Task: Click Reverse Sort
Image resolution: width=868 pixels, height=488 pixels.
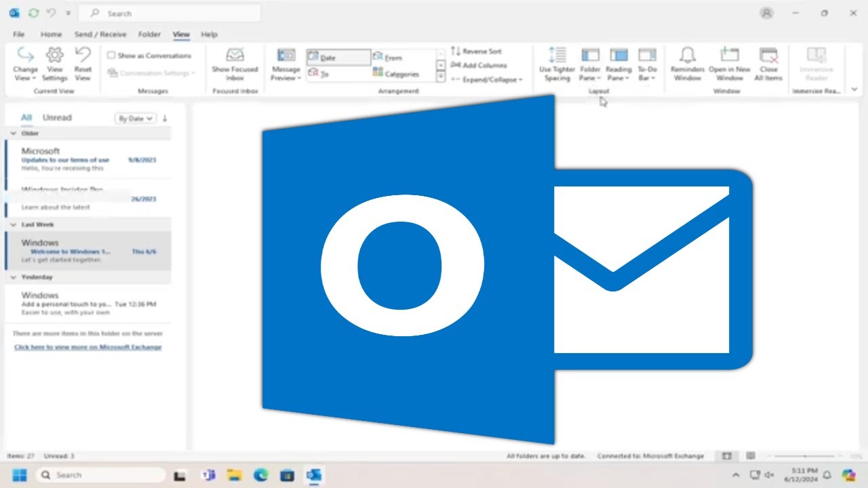Action: (476, 52)
